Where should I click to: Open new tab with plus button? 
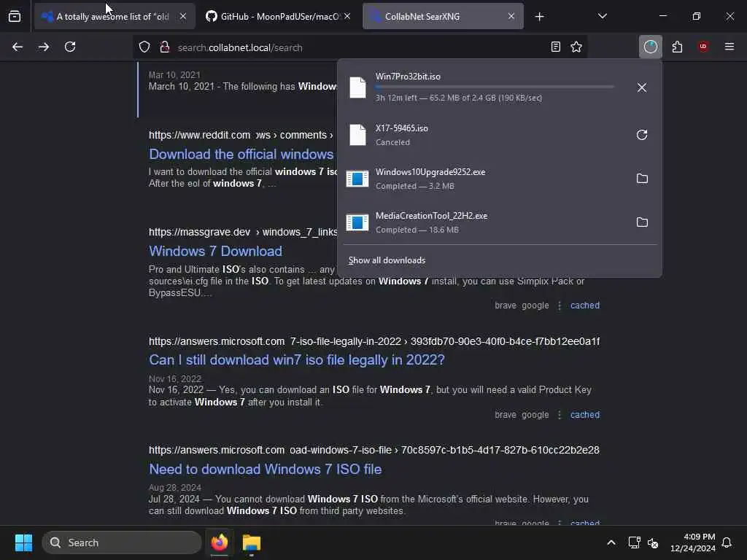tap(539, 17)
